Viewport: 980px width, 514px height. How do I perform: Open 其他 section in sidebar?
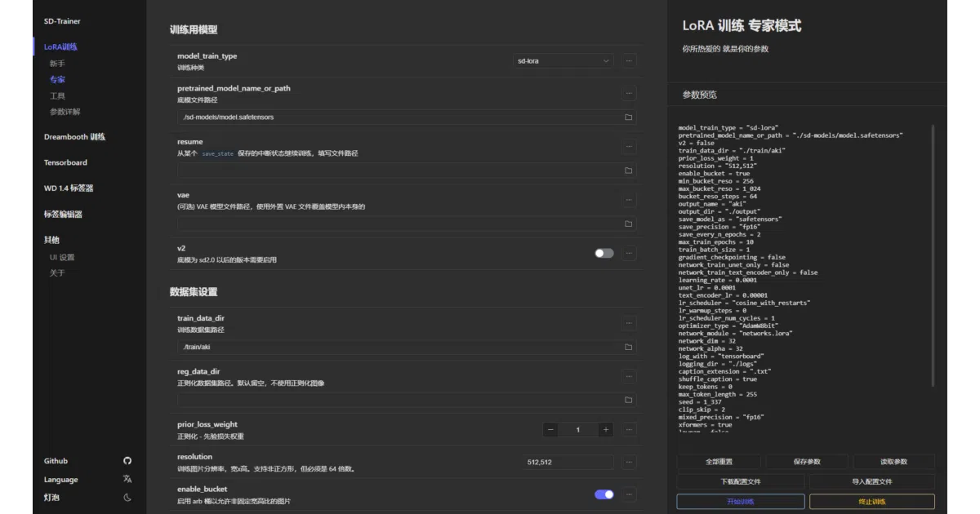pyautogui.click(x=51, y=240)
